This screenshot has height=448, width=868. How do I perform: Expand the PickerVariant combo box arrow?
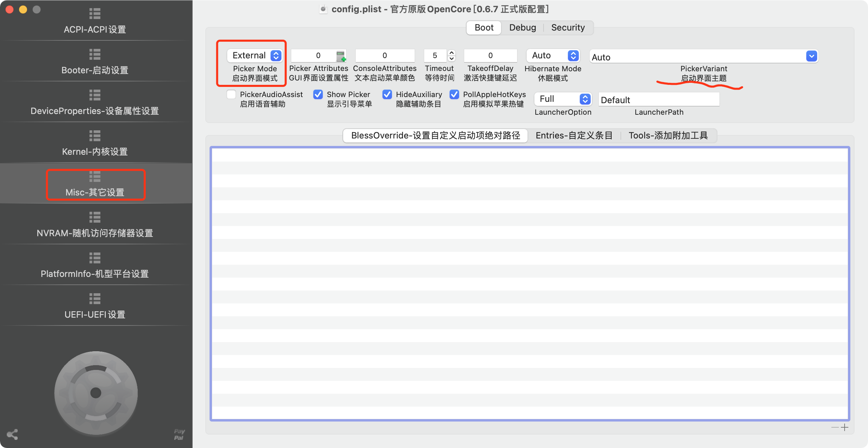pyautogui.click(x=812, y=56)
